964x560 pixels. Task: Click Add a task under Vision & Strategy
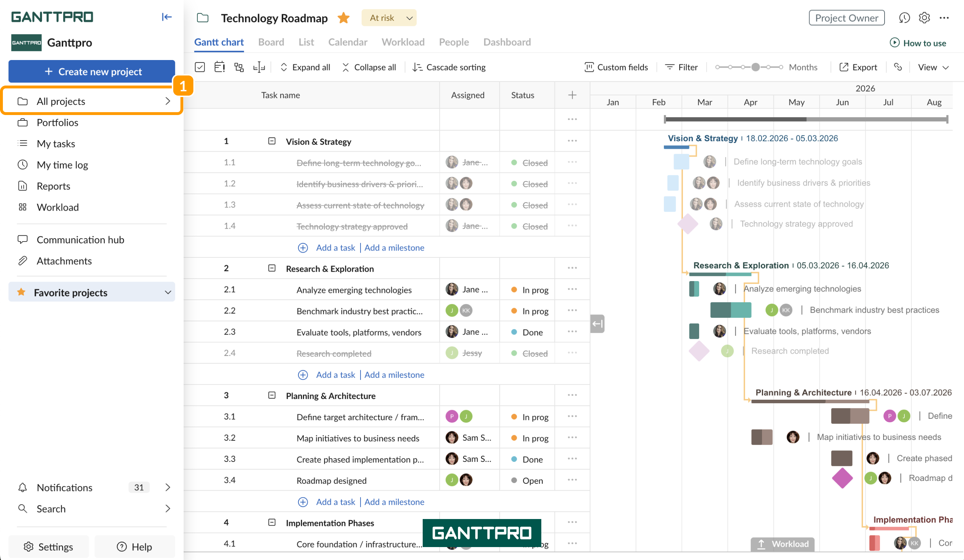[x=335, y=248]
